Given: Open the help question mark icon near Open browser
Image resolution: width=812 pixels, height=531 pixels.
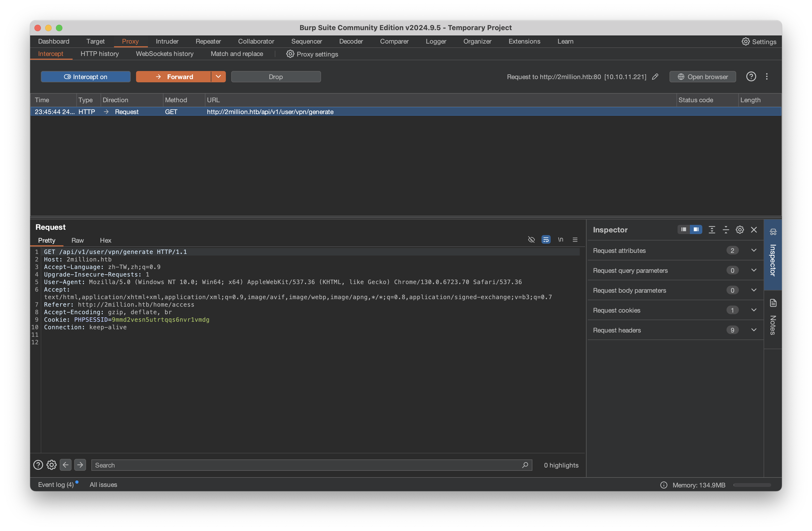Looking at the screenshot, I should pos(751,76).
